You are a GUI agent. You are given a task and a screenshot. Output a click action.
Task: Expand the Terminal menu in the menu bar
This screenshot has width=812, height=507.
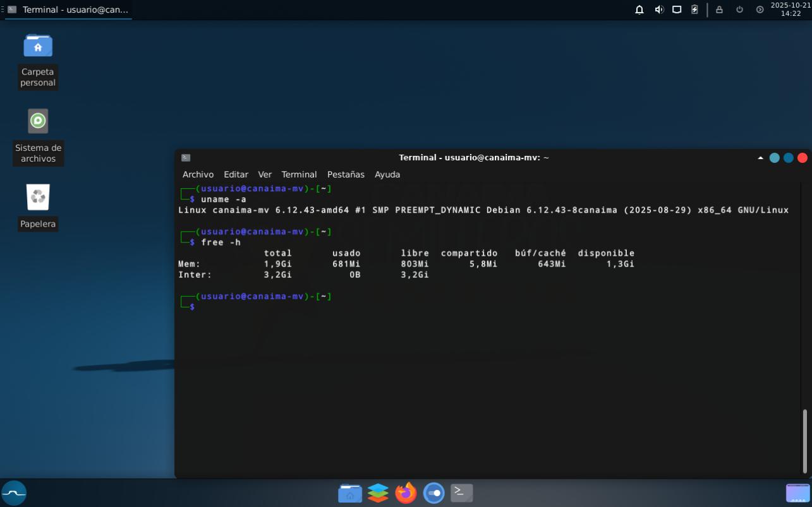click(x=299, y=174)
